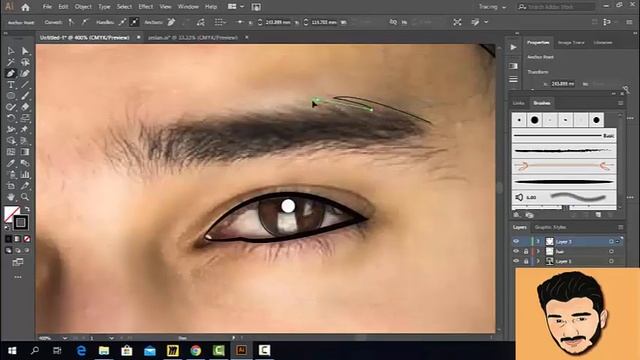Select the Eyedropper tool
This screenshot has width=640, height=360.
click(x=11, y=163)
